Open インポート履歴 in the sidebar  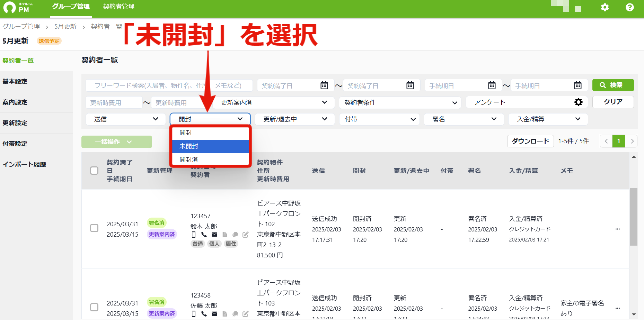point(36,165)
